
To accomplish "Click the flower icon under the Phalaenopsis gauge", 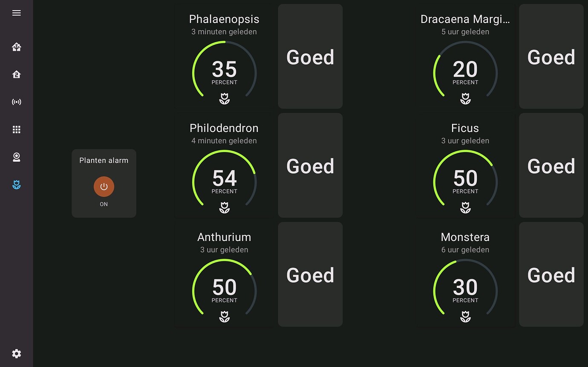I will click(x=224, y=98).
